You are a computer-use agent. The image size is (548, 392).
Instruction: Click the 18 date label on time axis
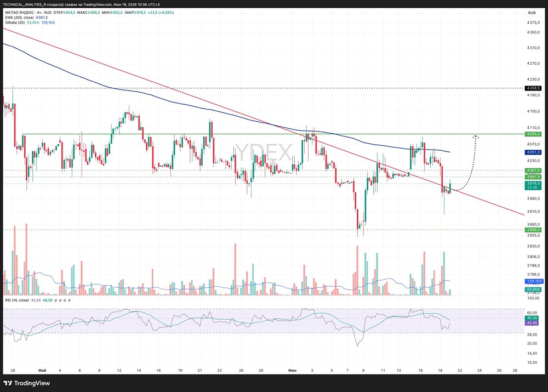point(440,370)
